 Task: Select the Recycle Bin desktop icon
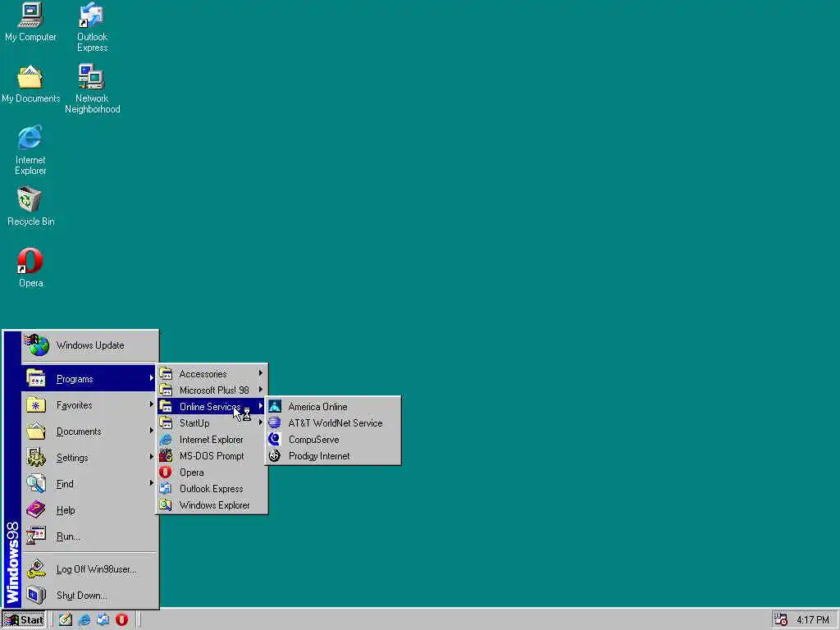point(30,207)
